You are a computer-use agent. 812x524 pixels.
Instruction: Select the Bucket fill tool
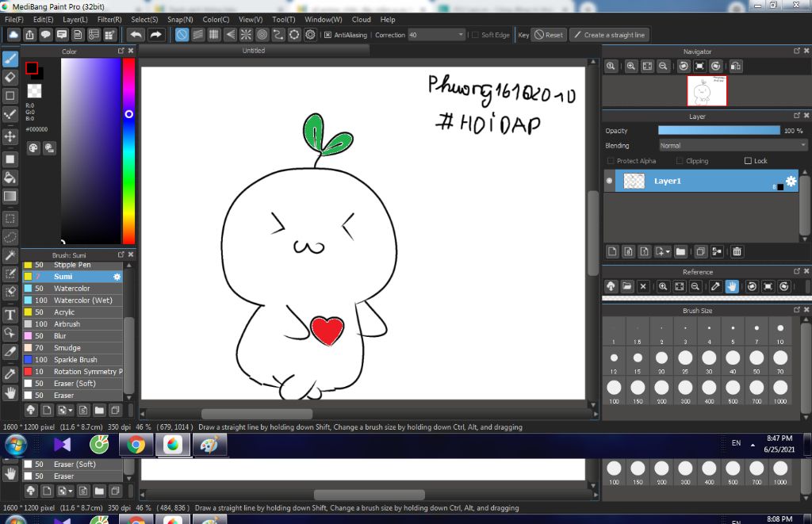[x=10, y=178]
